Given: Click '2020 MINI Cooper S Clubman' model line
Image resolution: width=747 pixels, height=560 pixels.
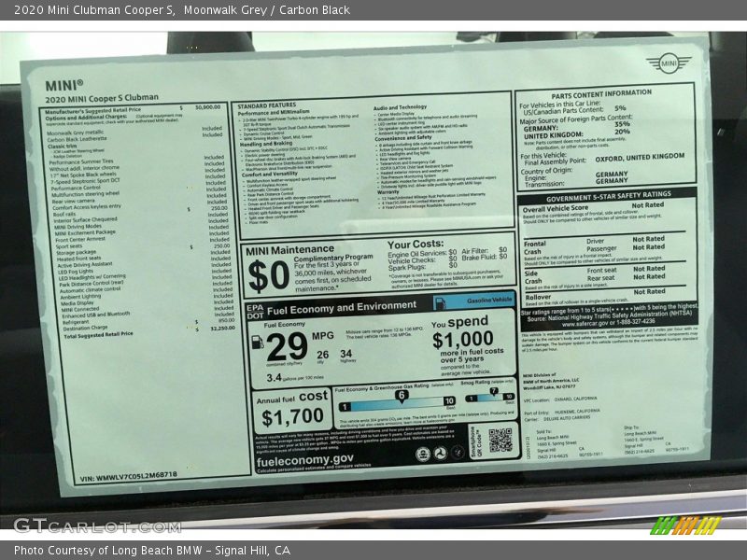Looking at the screenshot, I should pyautogui.click(x=102, y=98).
